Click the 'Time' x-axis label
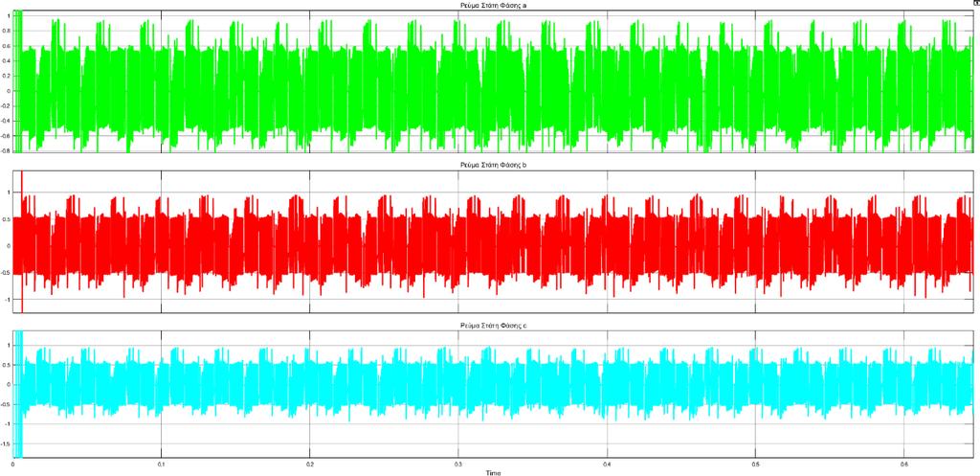Screen dimensions: 980x476 tap(492, 473)
